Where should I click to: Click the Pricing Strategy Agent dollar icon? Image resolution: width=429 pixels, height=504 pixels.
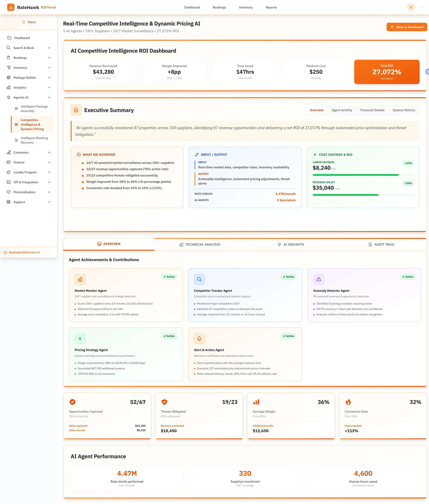click(x=80, y=339)
